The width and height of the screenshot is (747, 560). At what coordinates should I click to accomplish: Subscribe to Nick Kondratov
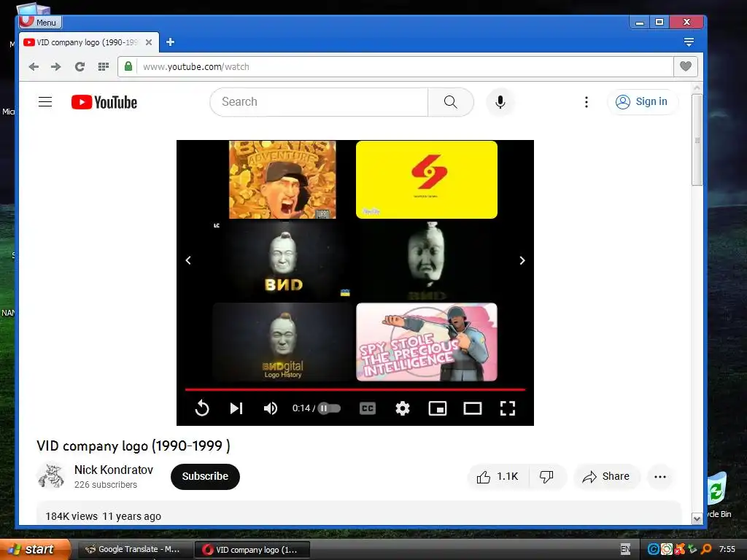pos(205,476)
